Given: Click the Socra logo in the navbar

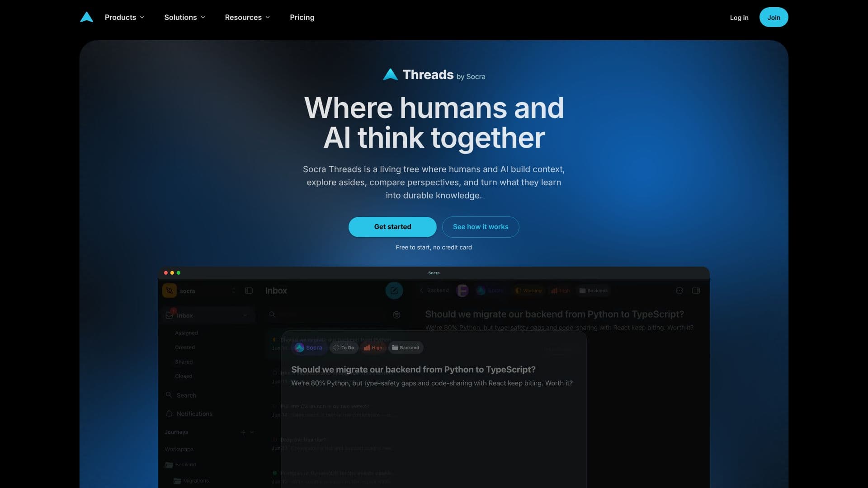Looking at the screenshot, I should point(86,17).
